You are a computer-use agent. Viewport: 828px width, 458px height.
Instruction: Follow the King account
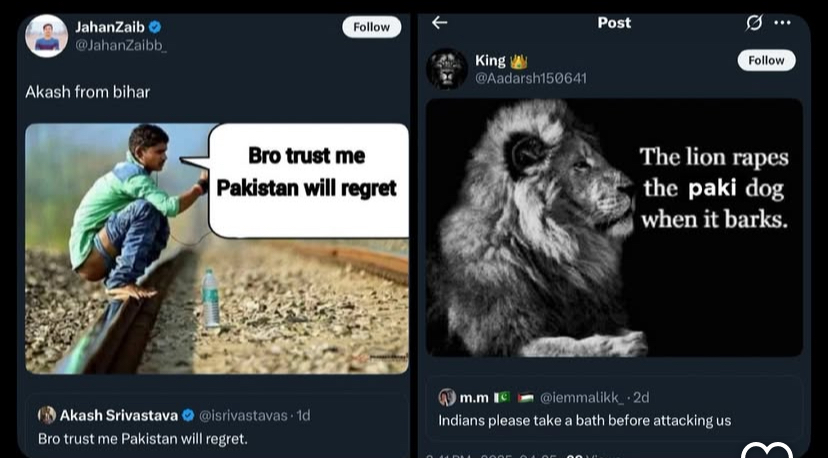(766, 60)
